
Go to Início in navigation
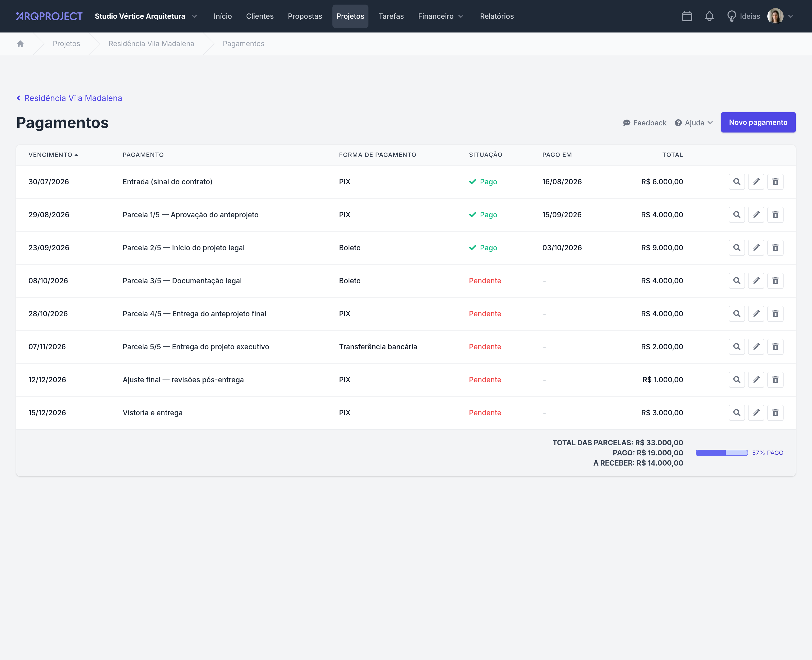coord(223,16)
